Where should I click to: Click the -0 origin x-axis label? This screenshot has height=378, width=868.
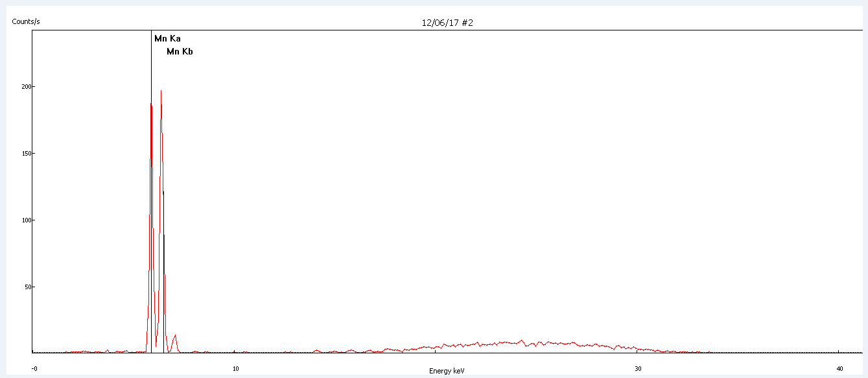(x=34, y=368)
